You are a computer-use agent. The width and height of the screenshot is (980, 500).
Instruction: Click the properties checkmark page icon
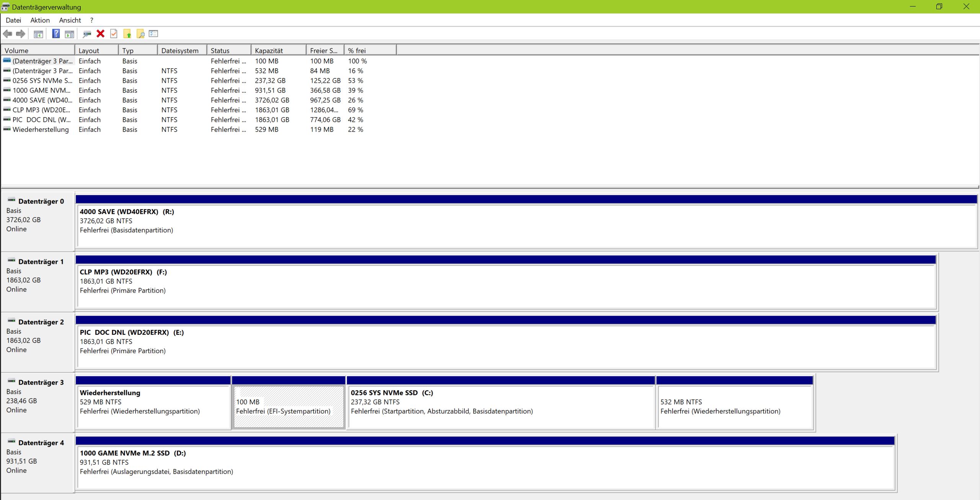(x=114, y=34)
